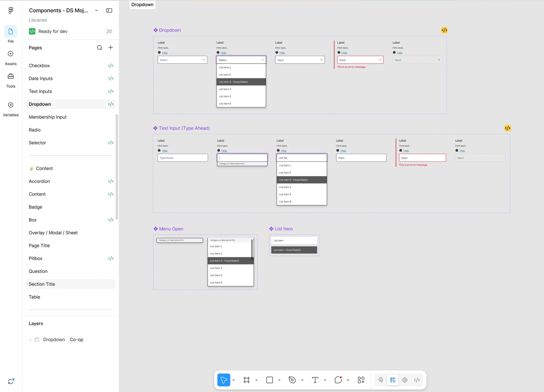Open the Figma main menu logo

[x=11, y=10]
